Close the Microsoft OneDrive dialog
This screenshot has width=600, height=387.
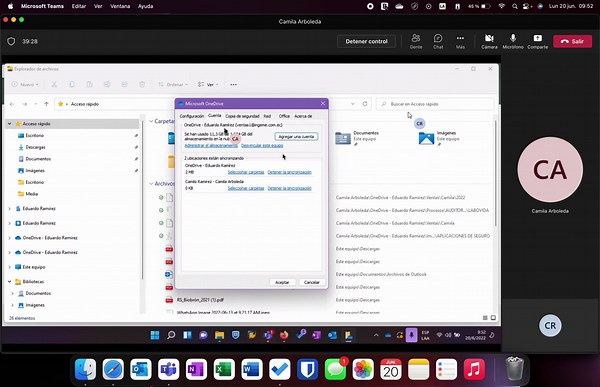(323, 103)
